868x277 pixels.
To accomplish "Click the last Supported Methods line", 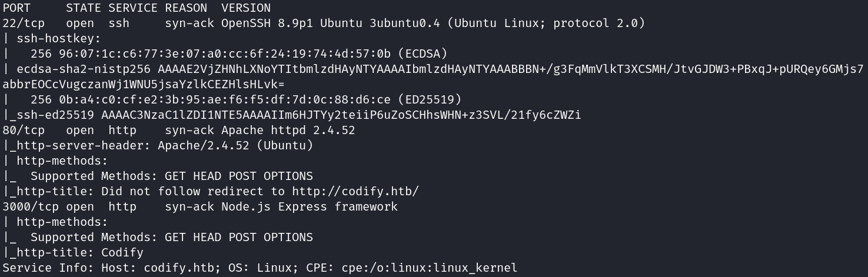I will point(158,238).
